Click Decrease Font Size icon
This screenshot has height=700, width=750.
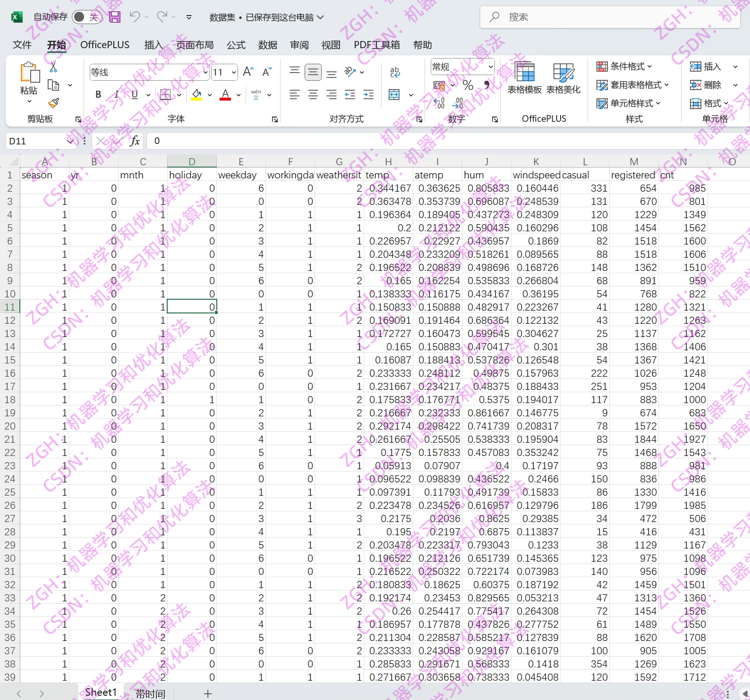(267, 72)
